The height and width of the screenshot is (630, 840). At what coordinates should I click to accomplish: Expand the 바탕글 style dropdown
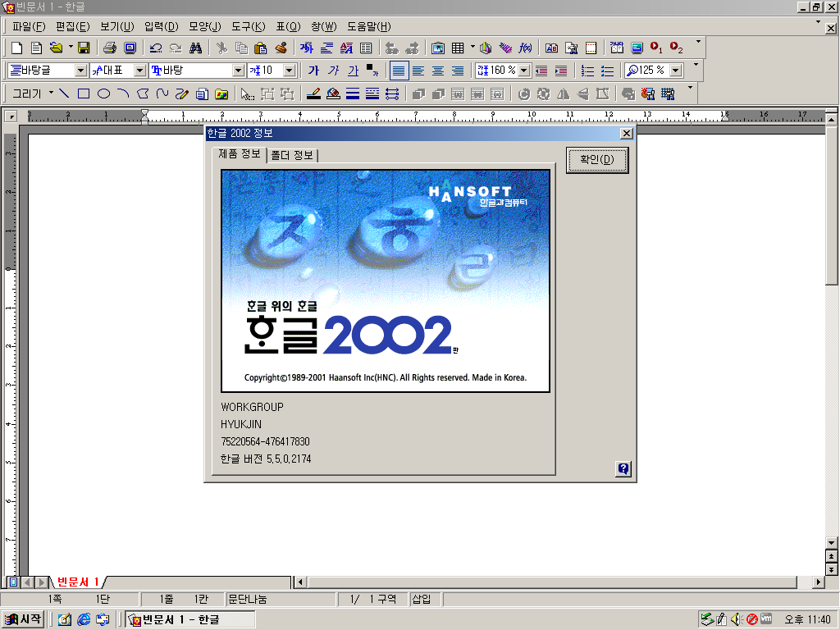coord(80,71)
